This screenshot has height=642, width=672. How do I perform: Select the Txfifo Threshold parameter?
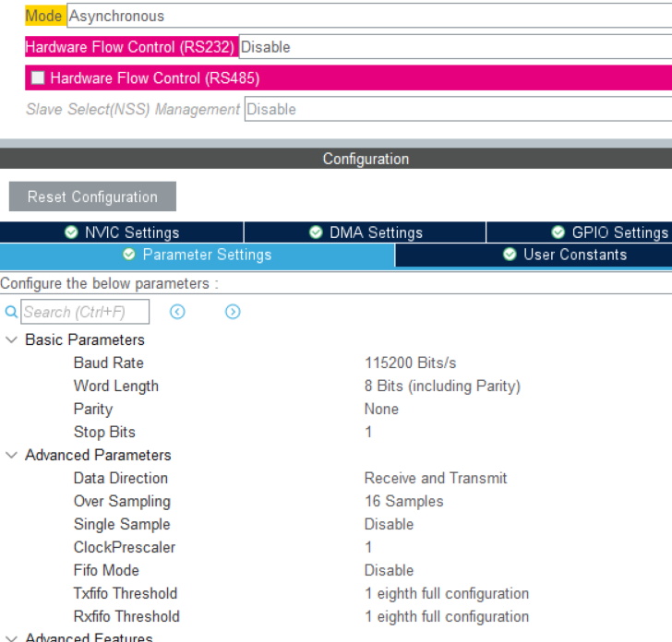[x=126, y=594]
